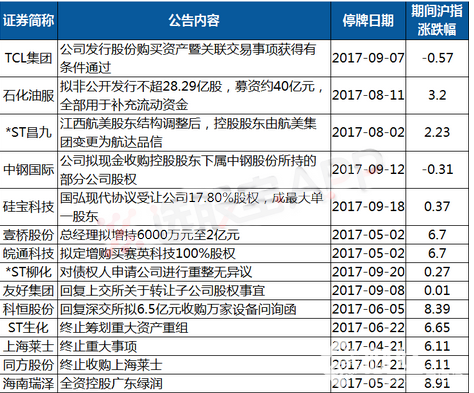
Task: Click the value 8.39
Action: (x=437, y=309)
